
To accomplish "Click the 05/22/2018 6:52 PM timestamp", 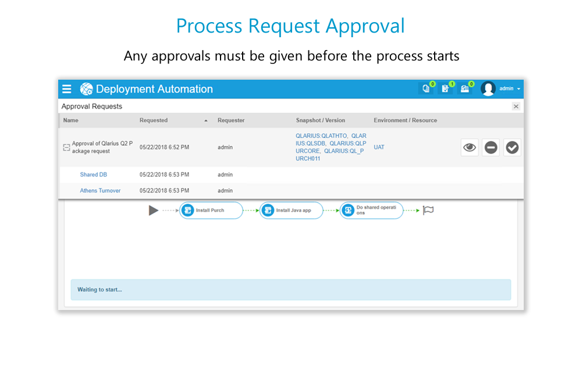I will click(164, 147).
